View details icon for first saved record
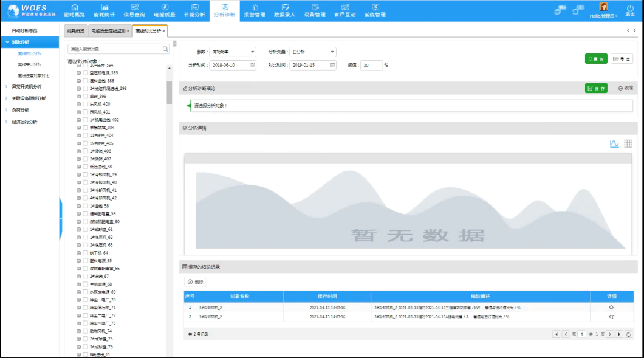Viewport: 644px width, 358px height. [612, 308]
